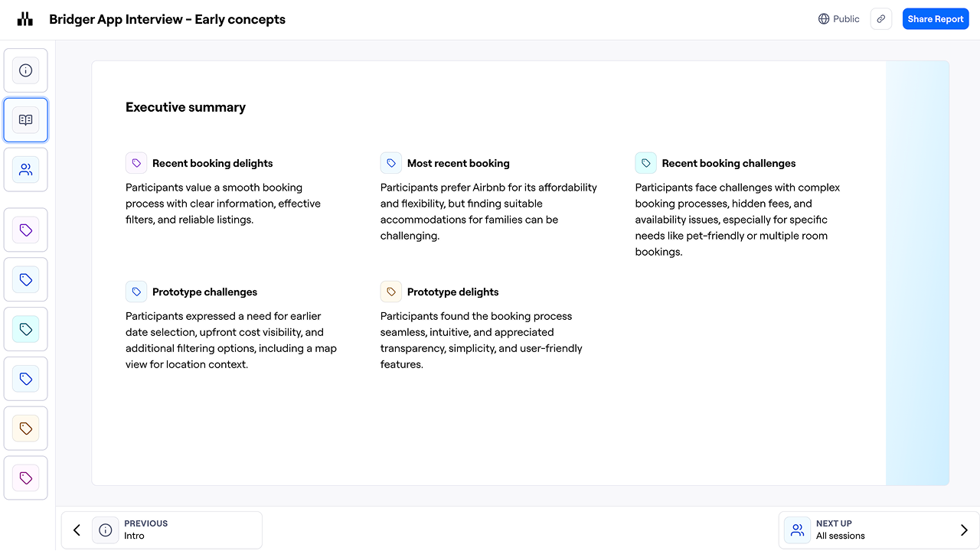Open Prototype challenges heading
This screenshot has width=980, height=551.
[204, 292]
